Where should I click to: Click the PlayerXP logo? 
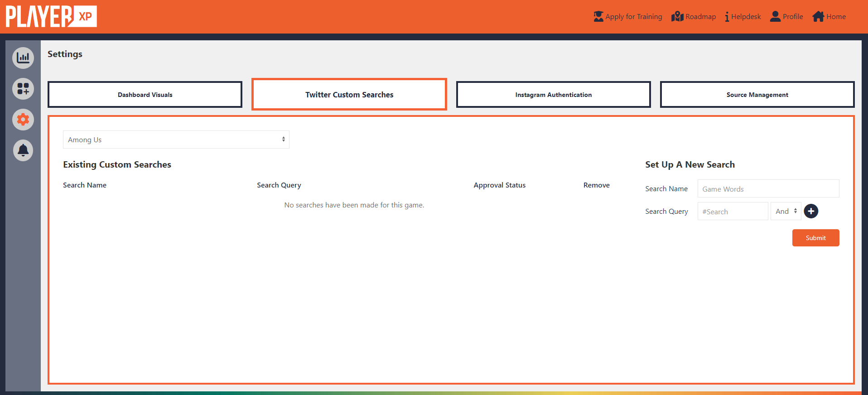point(51,16)
